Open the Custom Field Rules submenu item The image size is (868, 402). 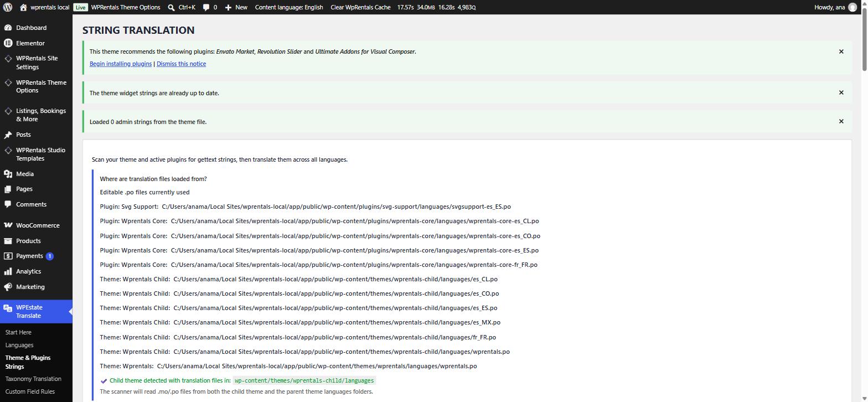point(30,391)
